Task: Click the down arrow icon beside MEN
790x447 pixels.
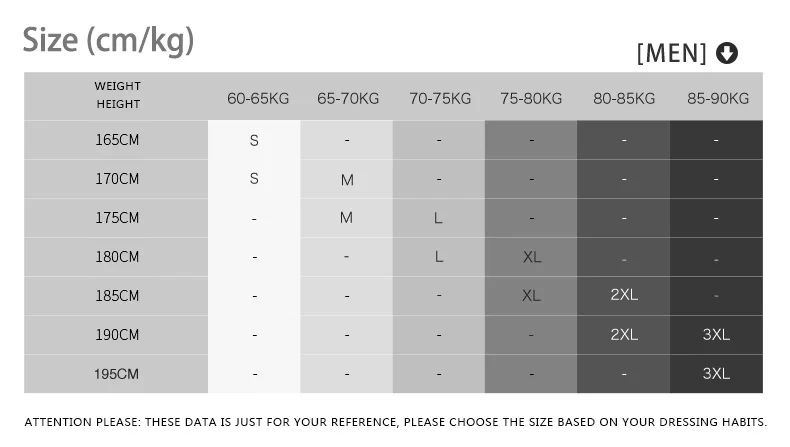Action: point(727,53)
